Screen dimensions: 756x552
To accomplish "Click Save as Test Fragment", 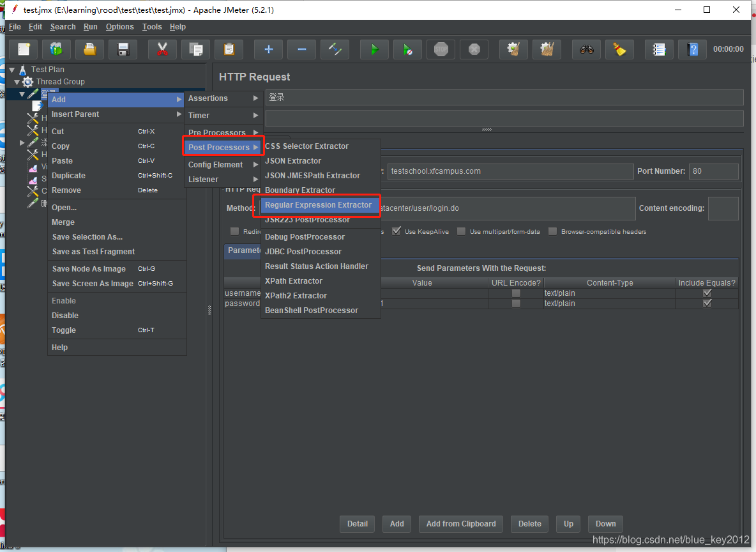I will click(x=117, y=251).
